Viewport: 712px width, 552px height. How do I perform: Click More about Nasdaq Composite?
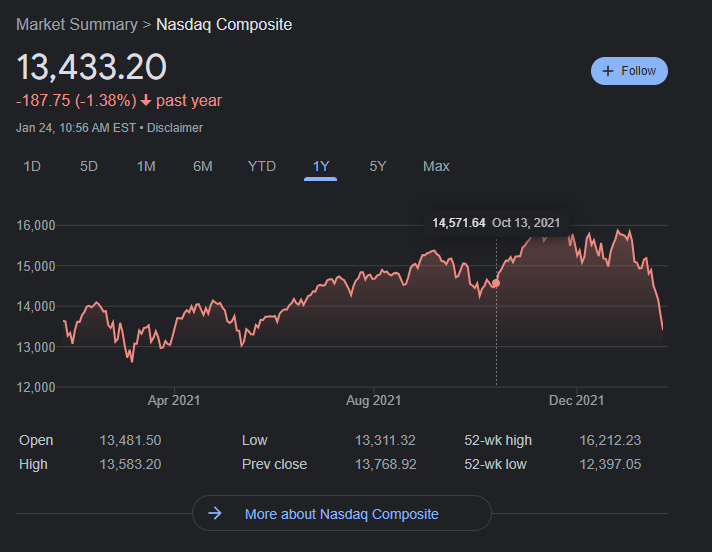click(x=341, y=514)
